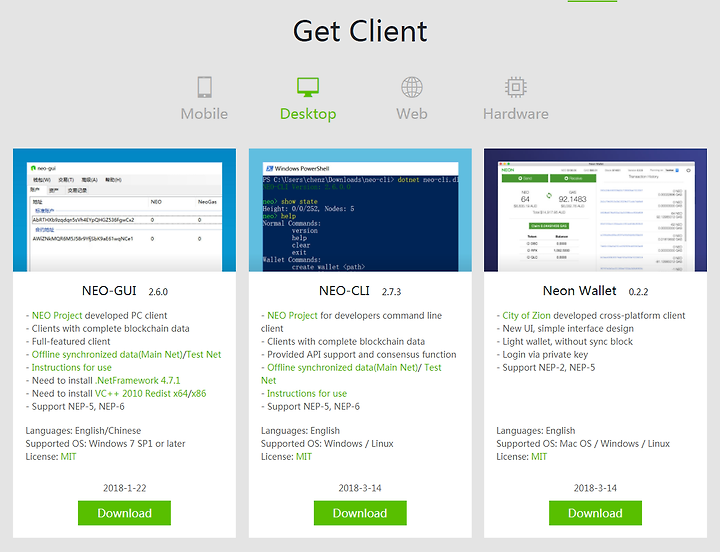This screenshot has width=720, height=552.
Task: Open NEO-CLI Offline synchronized data(Main Net) link
Action: click(343, 367)
